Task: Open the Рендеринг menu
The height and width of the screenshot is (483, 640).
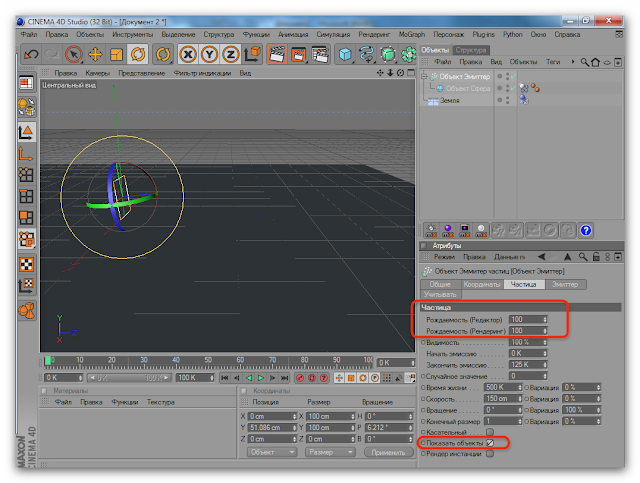Action: 374,35
